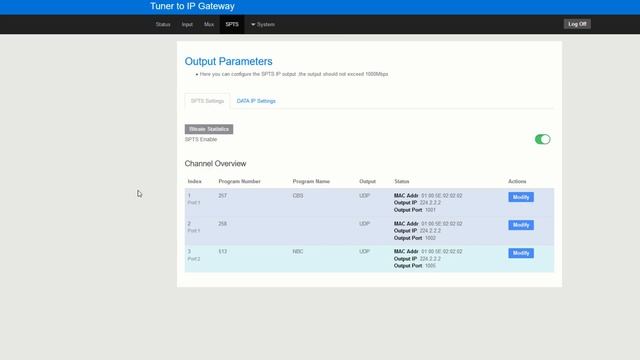The width and height of the screenshot is (640, 360).
Task: Click the Program Name column header
Action: tap(311, 181)
